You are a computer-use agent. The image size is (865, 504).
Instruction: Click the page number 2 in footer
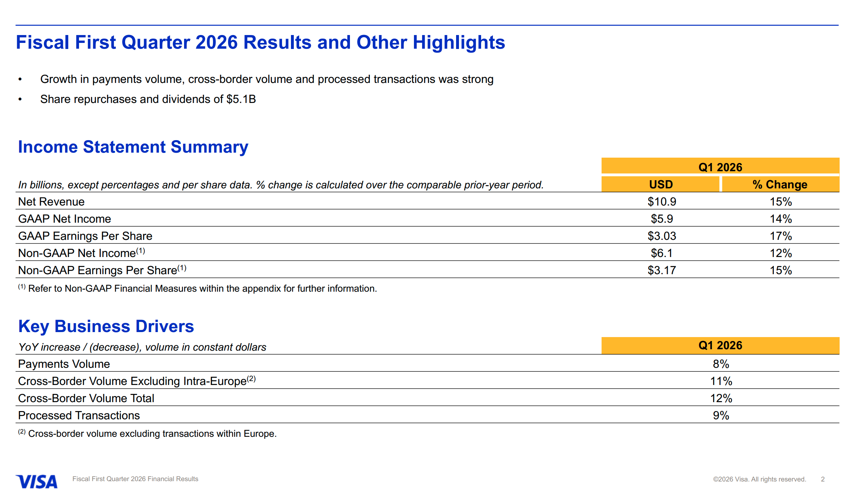822,479
